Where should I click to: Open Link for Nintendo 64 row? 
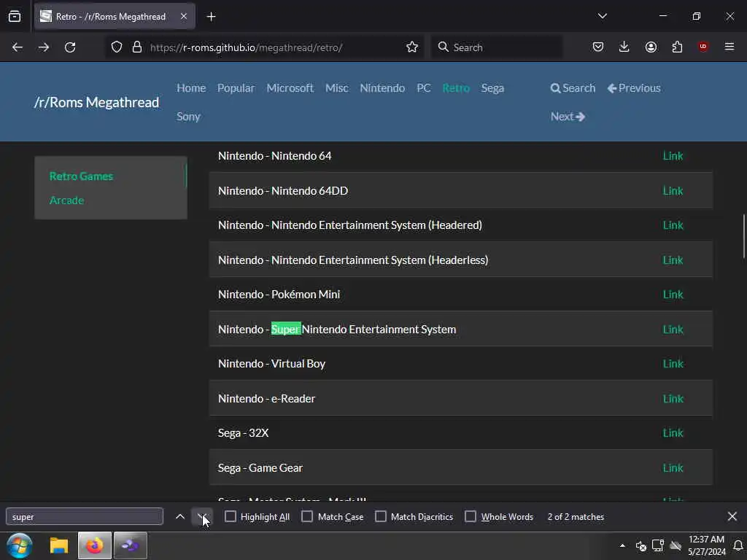point(673,156)
